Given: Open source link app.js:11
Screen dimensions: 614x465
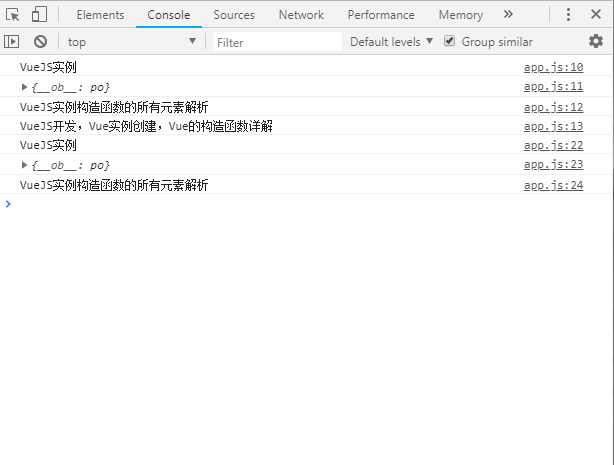Looking at the screenshot, I should pyautogui.click(x=553, y=87).
